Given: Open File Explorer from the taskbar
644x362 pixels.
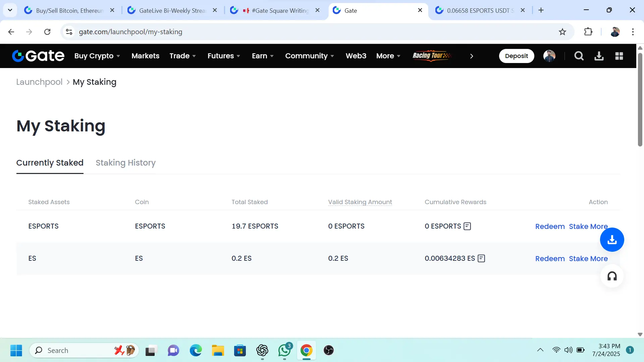Looking at the screenshot, I should click(218, 351).
